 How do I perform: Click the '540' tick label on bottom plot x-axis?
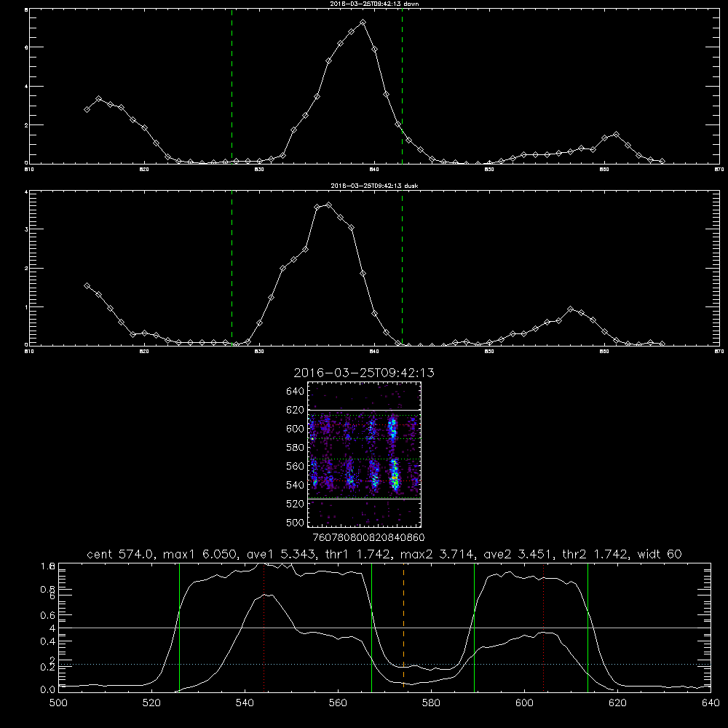[245, 703]
